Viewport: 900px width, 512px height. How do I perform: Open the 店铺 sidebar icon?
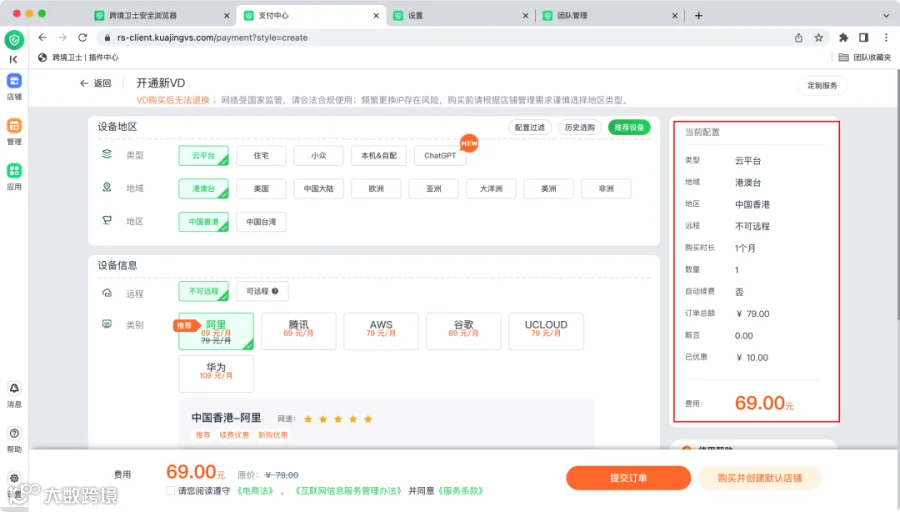[x=14, y=81]
